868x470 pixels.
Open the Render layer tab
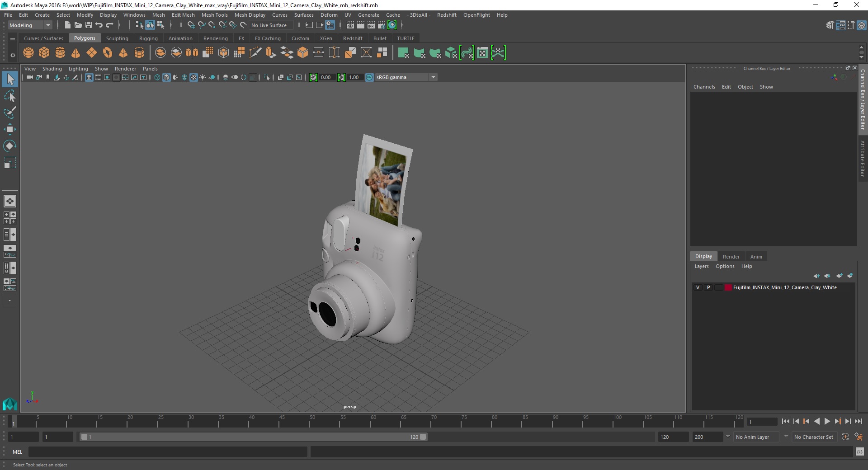coord(731,256)
